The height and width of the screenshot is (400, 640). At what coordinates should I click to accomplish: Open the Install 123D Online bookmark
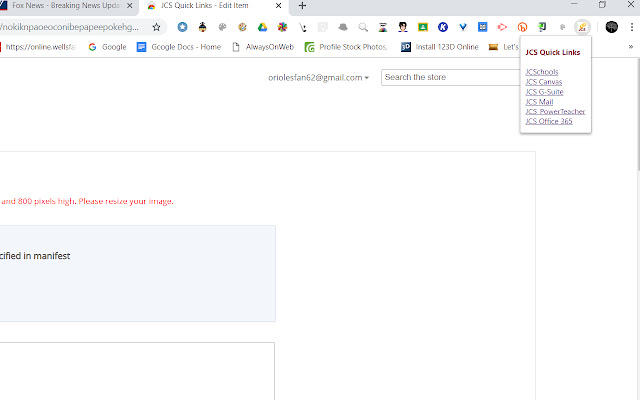[440, 47]
